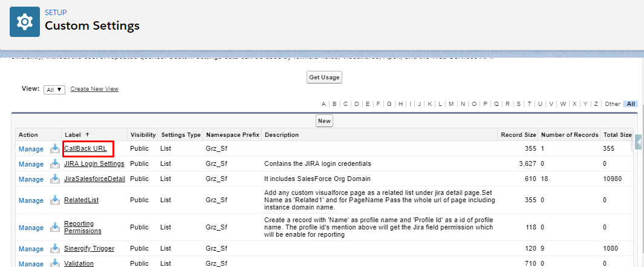Filter list by letter V
This screenshot has height=267, width=644.
click(x=551, y=104)
